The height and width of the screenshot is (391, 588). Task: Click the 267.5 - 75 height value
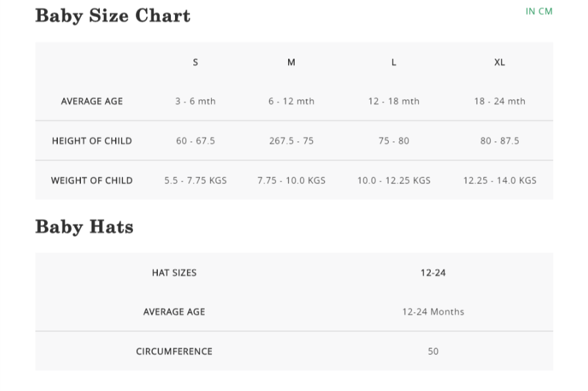(291, 141)
